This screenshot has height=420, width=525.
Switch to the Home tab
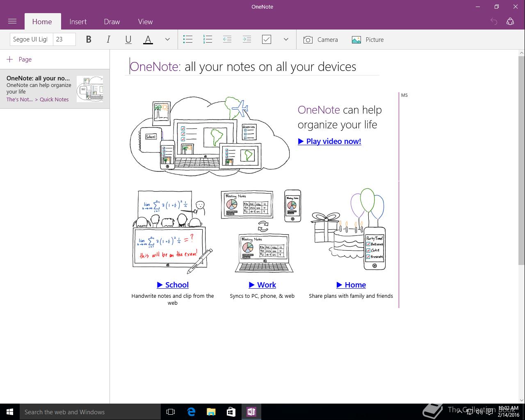42,22
